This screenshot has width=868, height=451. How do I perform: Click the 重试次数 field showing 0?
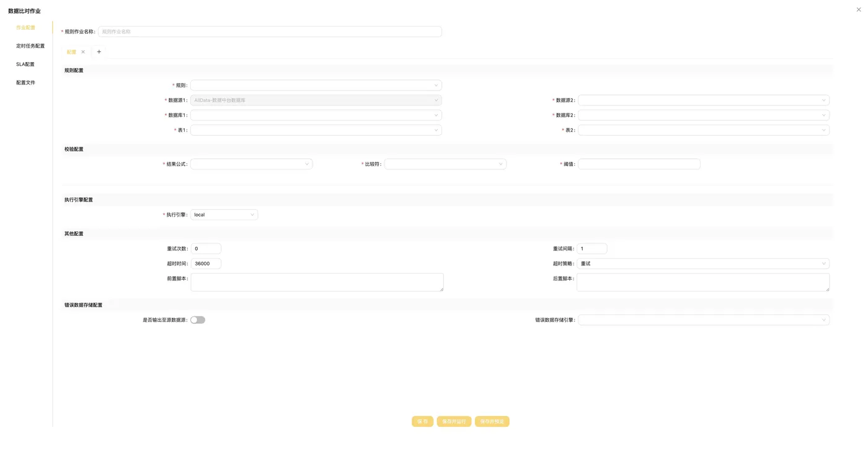pyautogui.click(x=206, y=249)
